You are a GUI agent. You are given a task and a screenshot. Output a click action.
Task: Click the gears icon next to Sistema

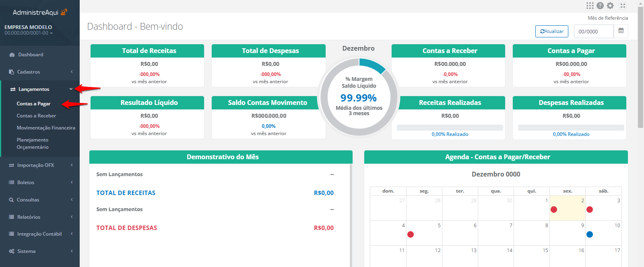(12, 251)
